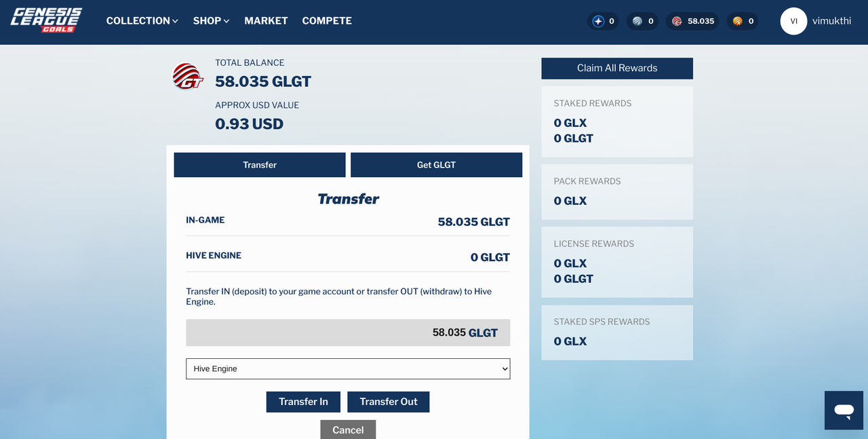Click the 58.035 GLGT total balance text
The image size is (868, 439).
coord(263,81)
